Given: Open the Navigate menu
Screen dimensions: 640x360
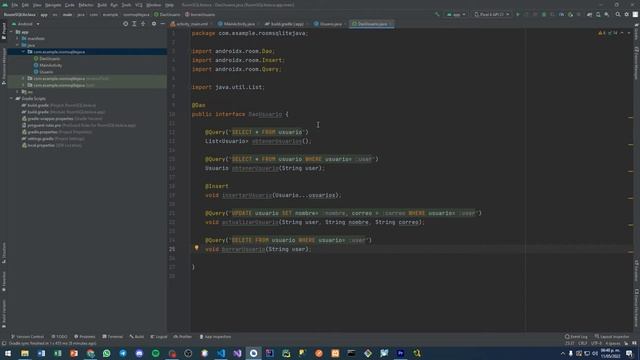Looking at the screenshot, I should coord(53,5).
